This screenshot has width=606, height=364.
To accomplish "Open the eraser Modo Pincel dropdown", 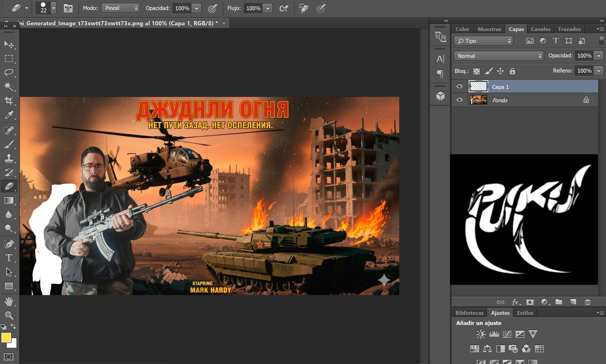I will tap(120, 8).
